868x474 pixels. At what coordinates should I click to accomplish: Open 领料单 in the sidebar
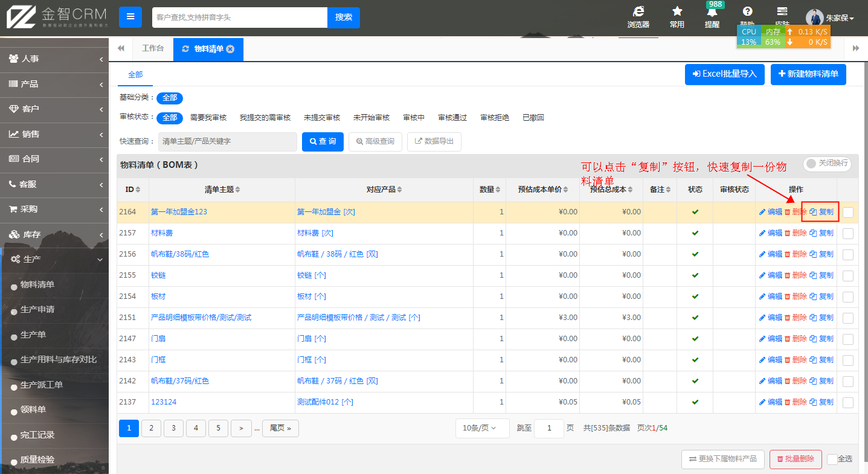click(x=33, y=410)
